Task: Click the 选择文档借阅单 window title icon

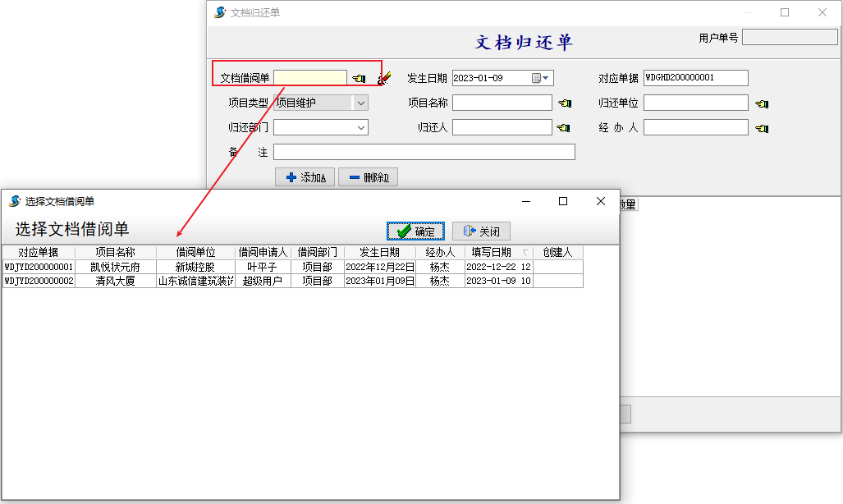Action: click(x=15, y=201)
